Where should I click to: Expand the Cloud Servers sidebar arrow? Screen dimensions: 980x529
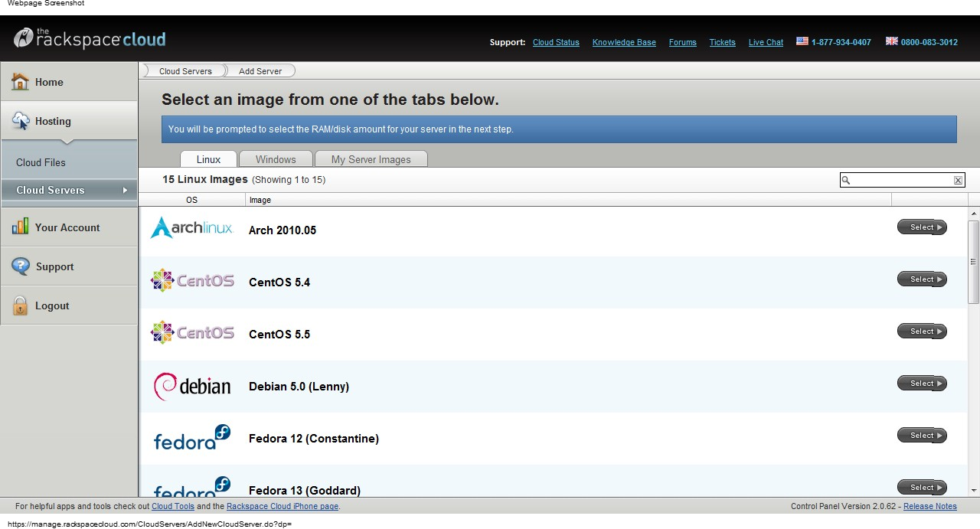point(125,190)
